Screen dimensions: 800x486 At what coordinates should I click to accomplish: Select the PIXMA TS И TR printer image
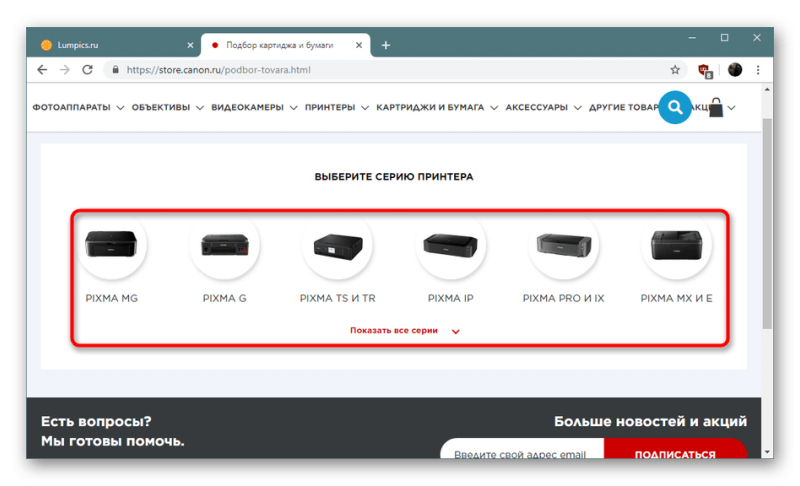(x=338, y=244)
